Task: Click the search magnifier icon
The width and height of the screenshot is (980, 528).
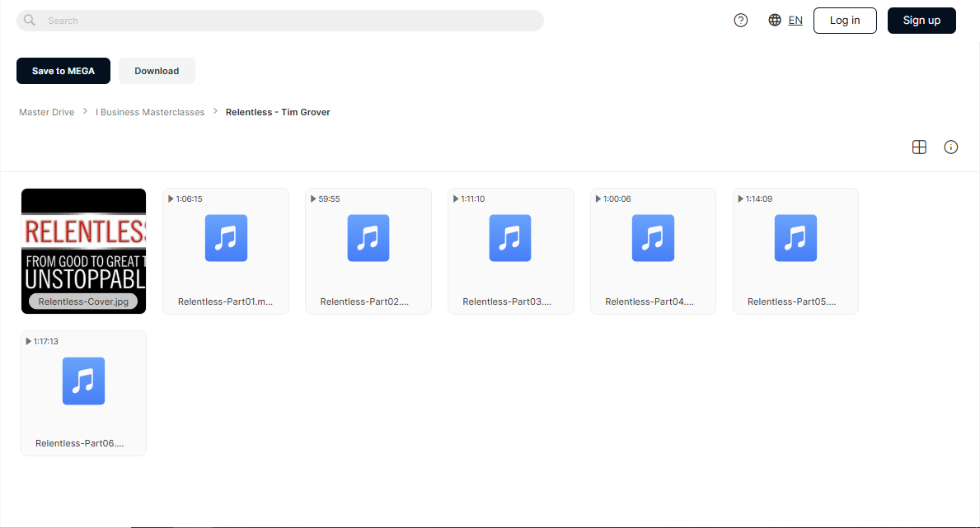Action: pyautogui.click(x=30, y=20)
